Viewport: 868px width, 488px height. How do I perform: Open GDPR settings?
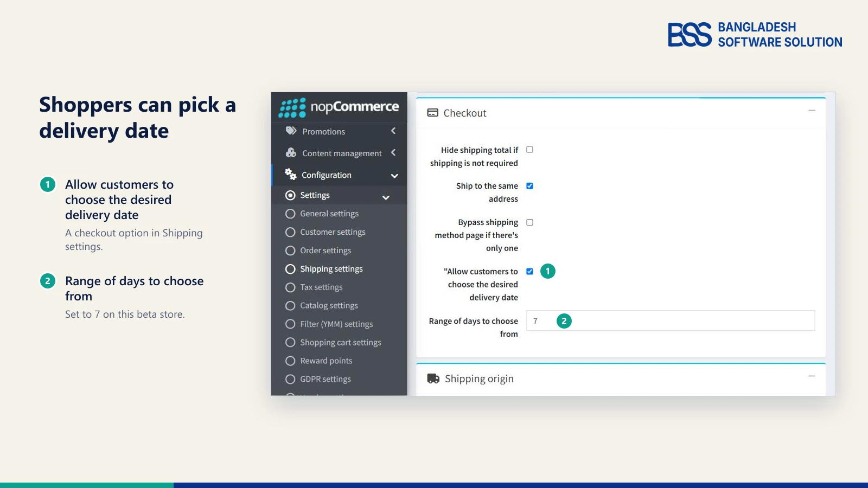click(x=325, y=380)
